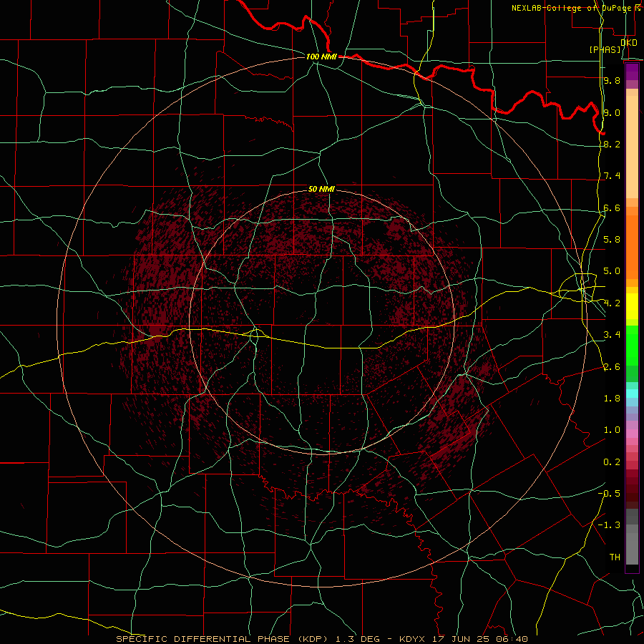Click the 3.4 scale value

tap(612, 335)
